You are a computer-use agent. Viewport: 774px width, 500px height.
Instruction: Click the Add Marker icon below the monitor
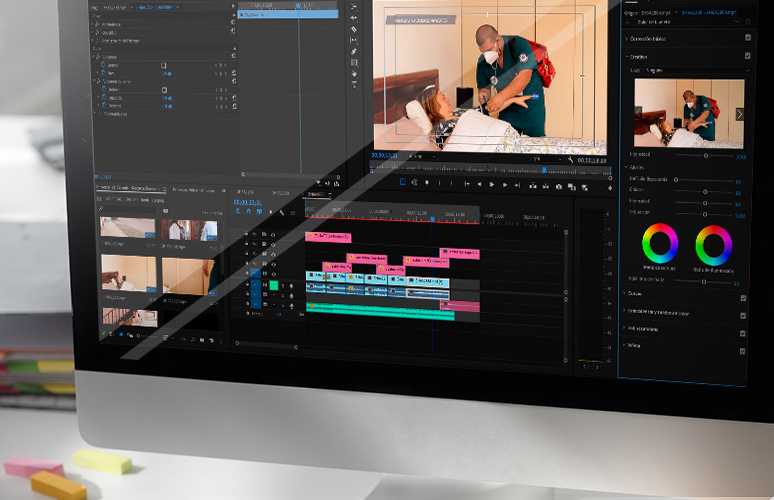tap(403, 183)
